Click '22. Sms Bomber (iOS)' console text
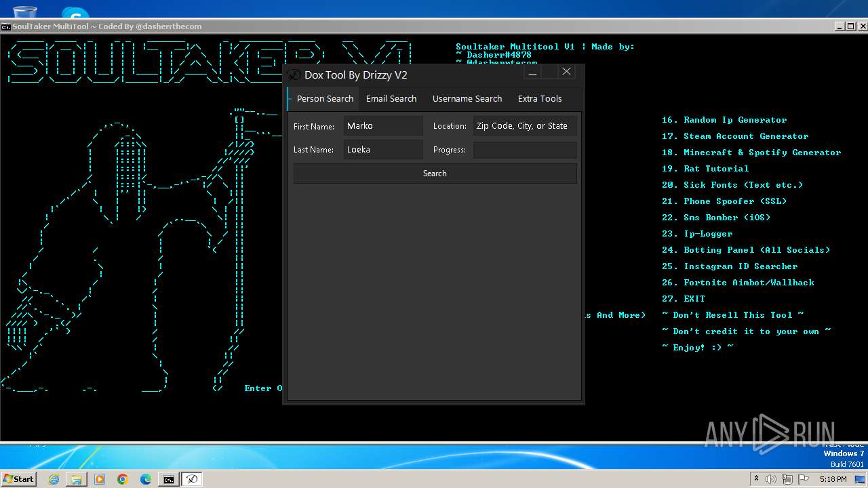This screenshot has width=868, height=488. tap(716, 218)
